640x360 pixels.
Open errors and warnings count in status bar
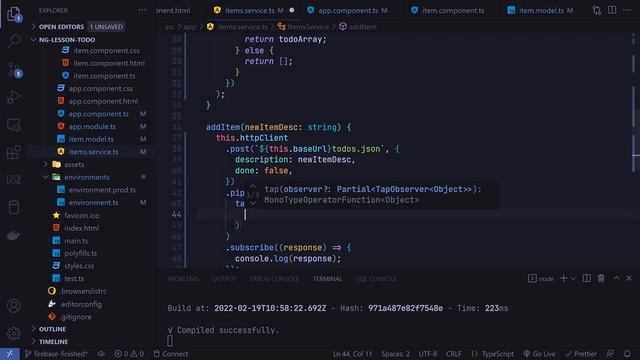pyautogui.click(x=129, y=354)
